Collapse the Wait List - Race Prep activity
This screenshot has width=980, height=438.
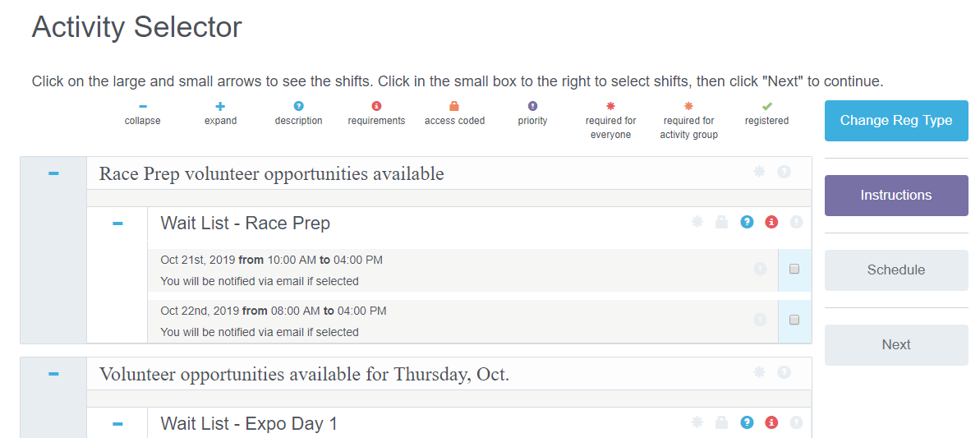117,224
